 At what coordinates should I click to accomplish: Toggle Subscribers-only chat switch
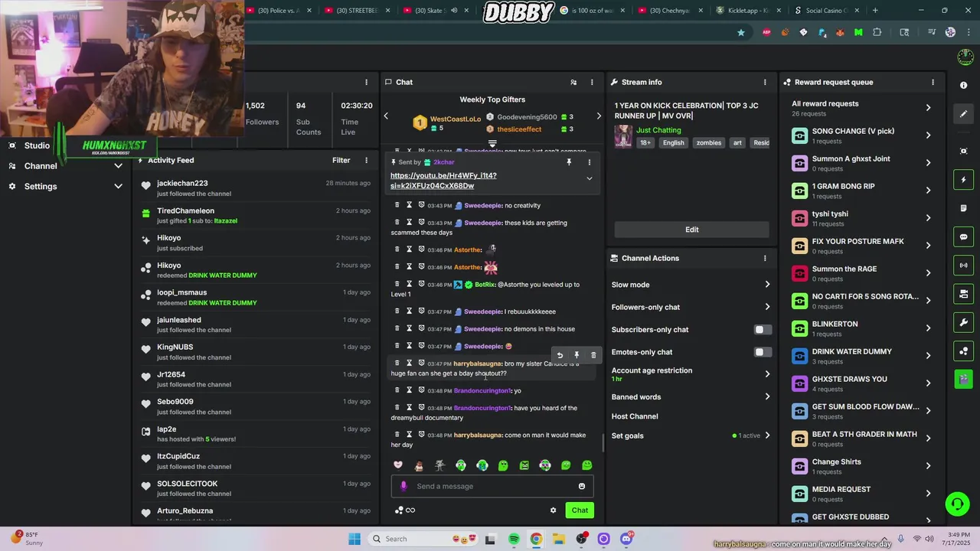point(763,330)
